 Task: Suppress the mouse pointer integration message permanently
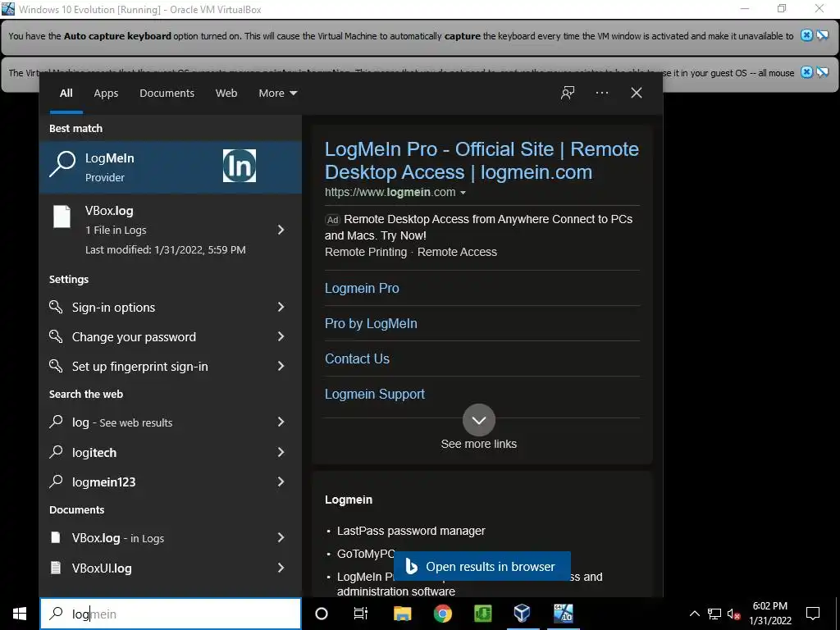click(x=822, y=72)
